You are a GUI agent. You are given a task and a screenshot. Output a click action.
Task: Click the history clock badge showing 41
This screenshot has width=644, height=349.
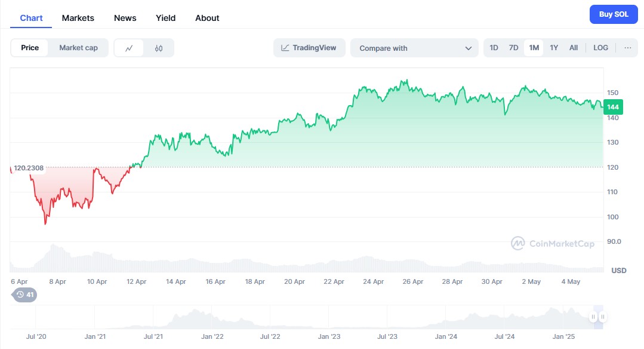coord(24,294)
